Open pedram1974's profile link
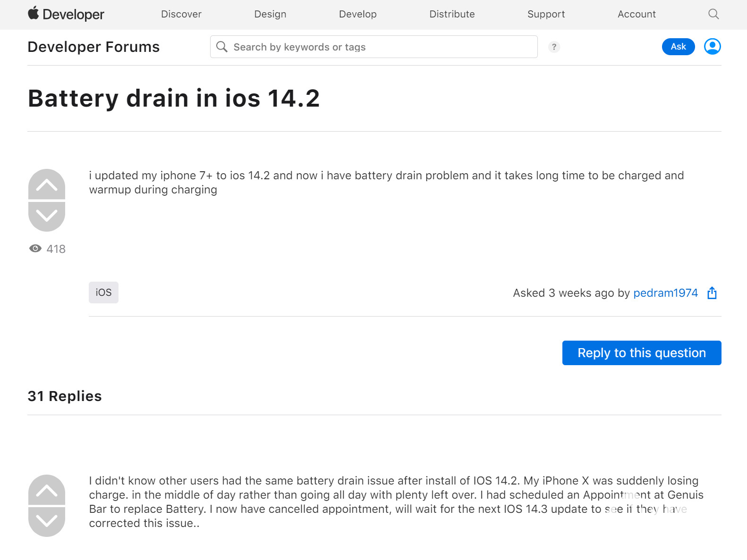Viewport: 747px width, 560px height. 665,293
